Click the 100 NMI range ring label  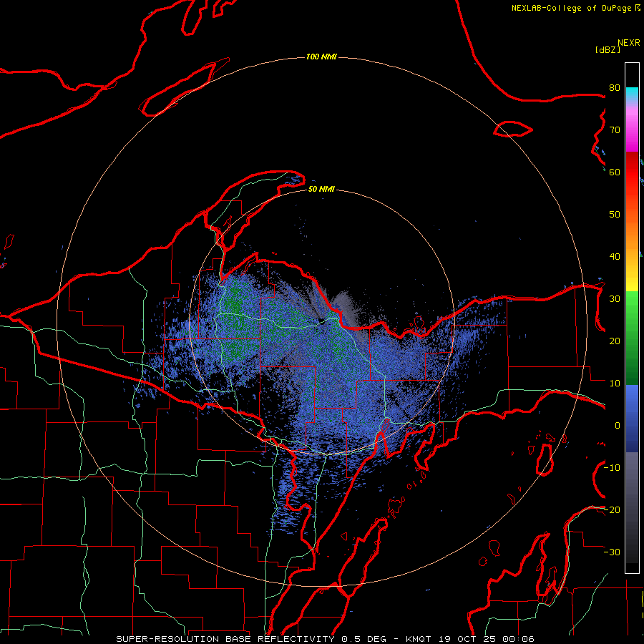pos(321,57)
